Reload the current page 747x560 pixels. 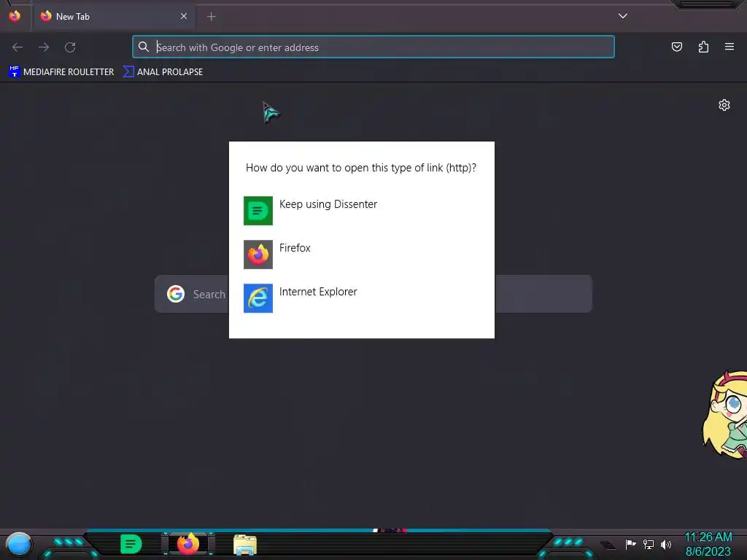[70, 47]
